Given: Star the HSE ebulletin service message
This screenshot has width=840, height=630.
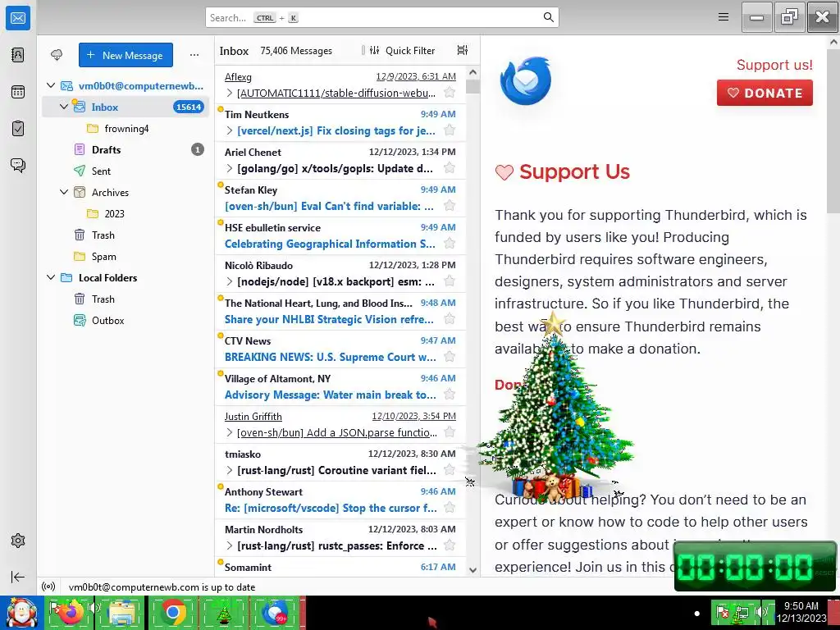Looking at the screenshot, I should click(450, 243).
